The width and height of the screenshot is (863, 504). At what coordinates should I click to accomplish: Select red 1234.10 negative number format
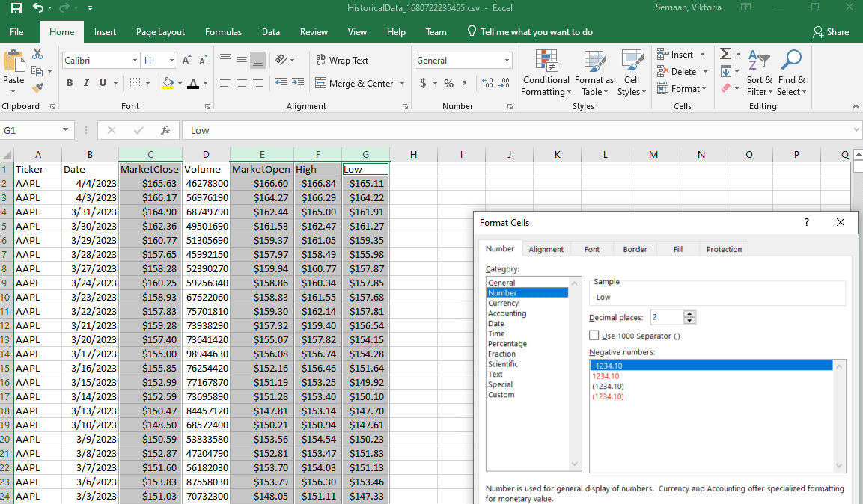coord(606,376)
